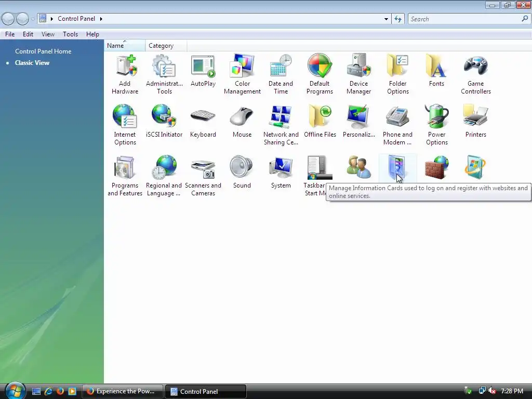The height and width of the screenshot is (399, 532).
Task: Open Color Management
Action: pos(242,74)
